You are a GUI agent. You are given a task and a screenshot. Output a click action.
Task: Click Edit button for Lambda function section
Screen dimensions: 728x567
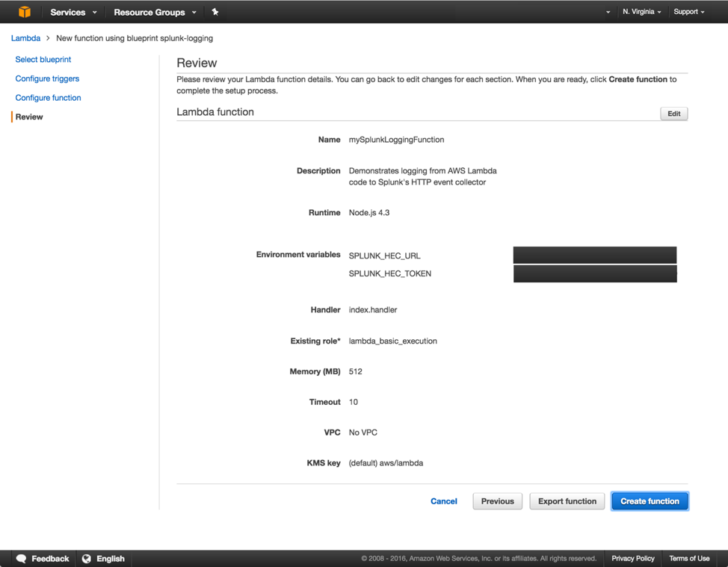673,114
